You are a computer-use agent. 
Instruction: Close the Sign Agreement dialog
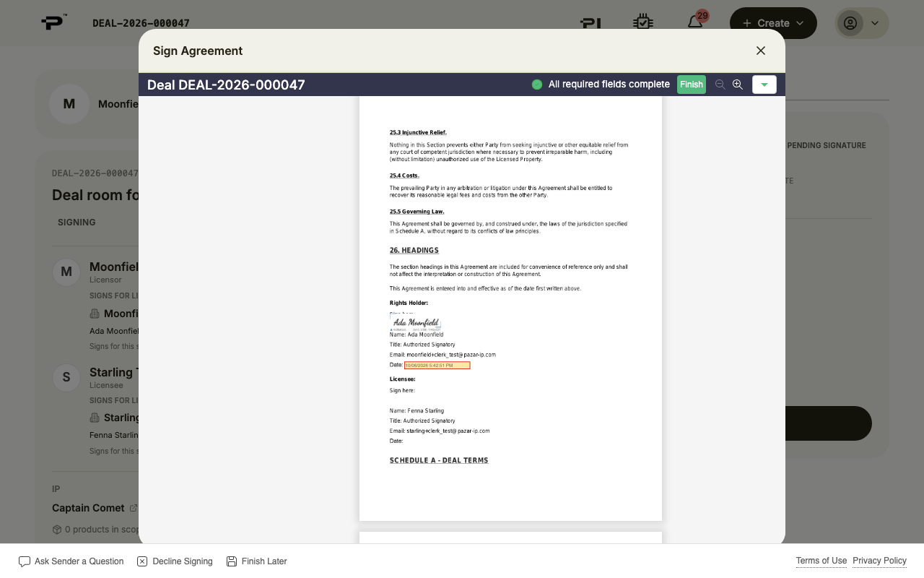coord(760,51)
